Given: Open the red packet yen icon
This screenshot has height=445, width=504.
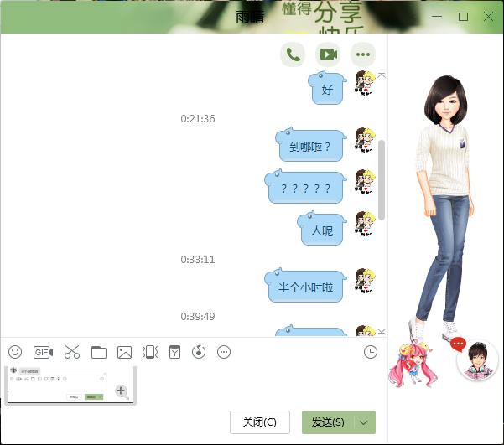Looking at the screenshot, I should 174,352.
